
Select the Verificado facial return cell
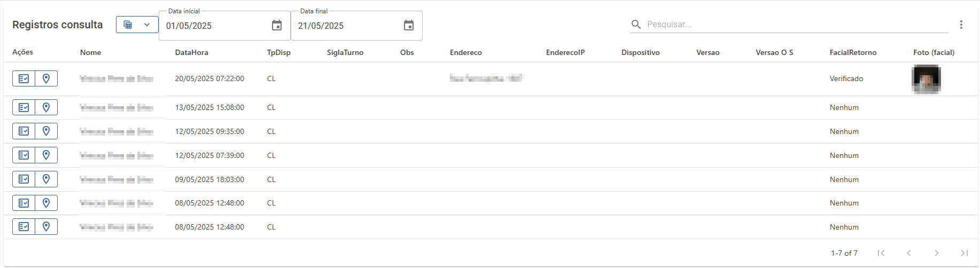coord(846,78)
